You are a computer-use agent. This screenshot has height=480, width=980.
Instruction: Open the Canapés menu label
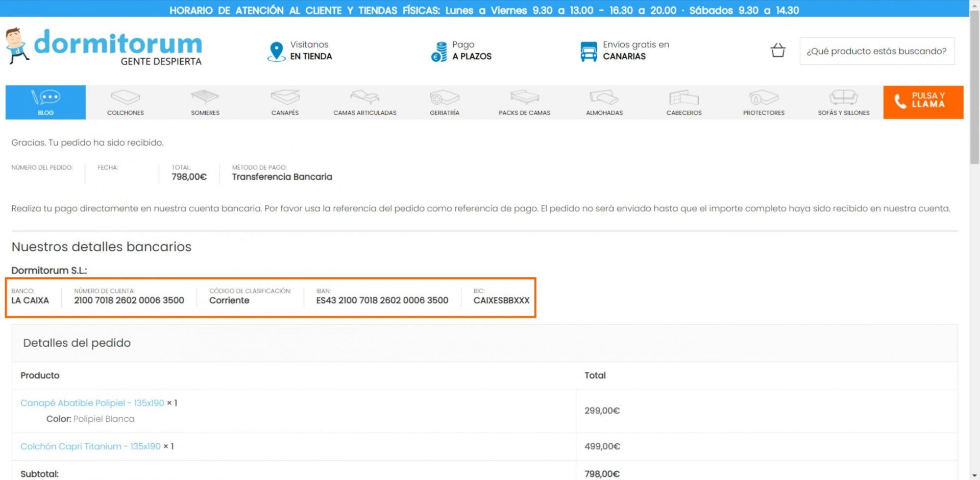point(285,113)
